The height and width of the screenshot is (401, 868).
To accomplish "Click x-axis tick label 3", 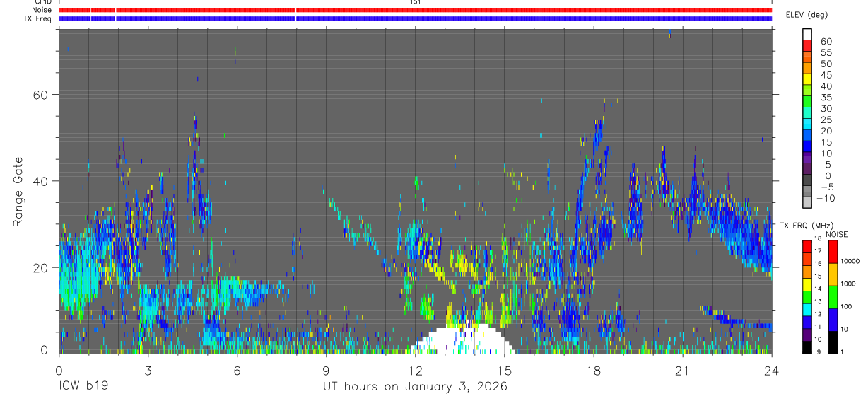I will [148, 370].
